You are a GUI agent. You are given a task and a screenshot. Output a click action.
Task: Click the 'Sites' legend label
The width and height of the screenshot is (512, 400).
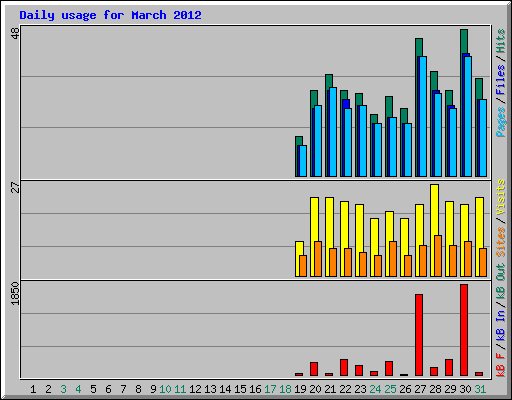[x=500, y=242]
